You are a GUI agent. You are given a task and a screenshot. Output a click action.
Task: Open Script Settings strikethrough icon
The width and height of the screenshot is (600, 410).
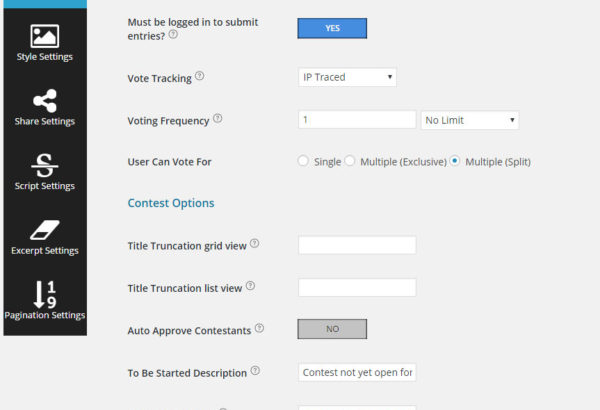[x=45, y=165]
